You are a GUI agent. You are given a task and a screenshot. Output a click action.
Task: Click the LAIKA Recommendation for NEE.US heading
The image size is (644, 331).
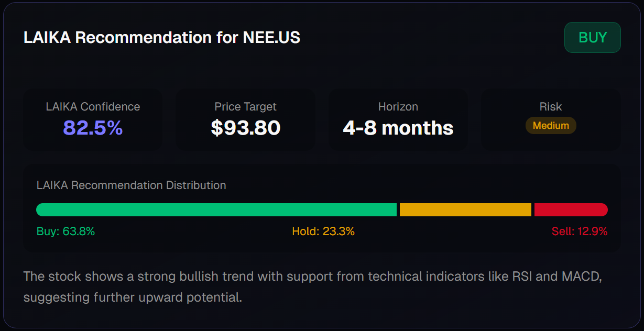pyautogui.click(x=161, y=38)
